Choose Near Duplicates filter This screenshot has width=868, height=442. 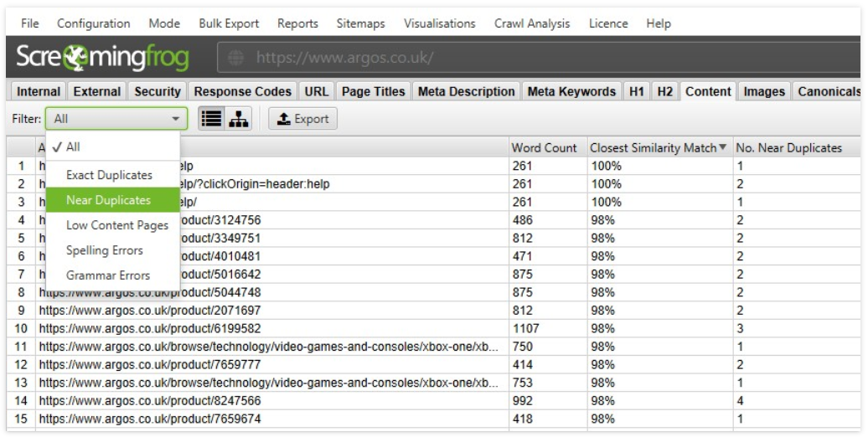[x=113, y=200]
